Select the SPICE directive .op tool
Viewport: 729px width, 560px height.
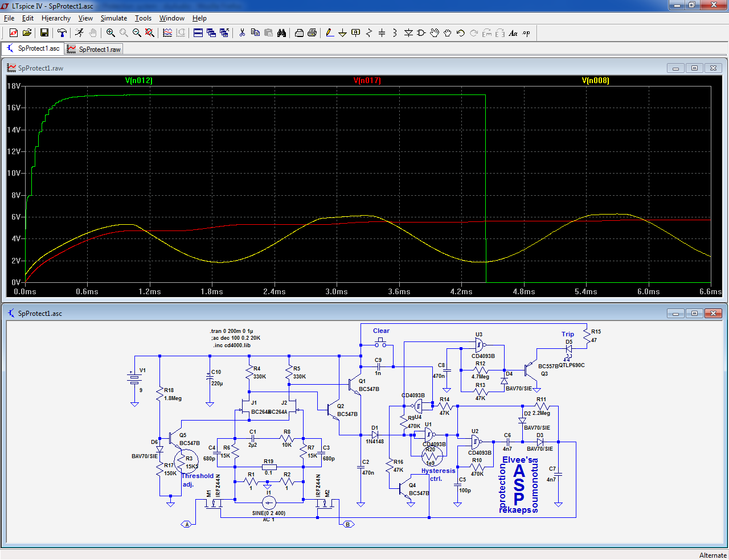(526, 33)
